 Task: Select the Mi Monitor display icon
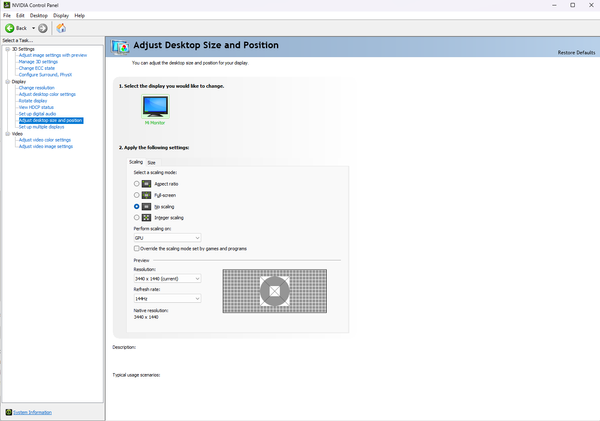click(x=156, y=106)
